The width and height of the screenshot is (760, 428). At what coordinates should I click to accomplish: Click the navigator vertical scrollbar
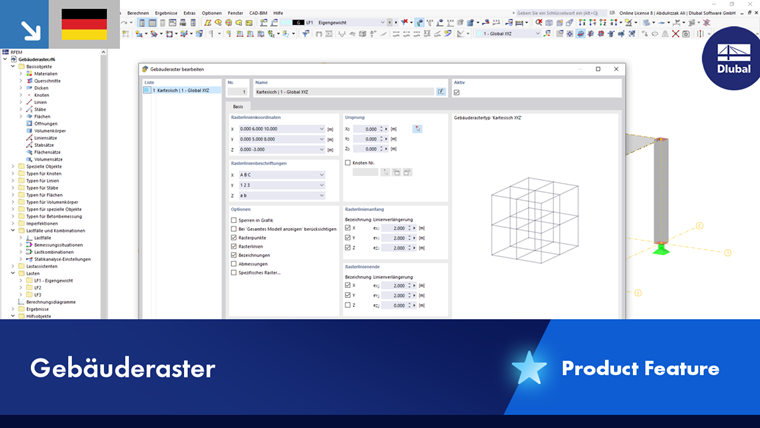[x=103, y=184]
